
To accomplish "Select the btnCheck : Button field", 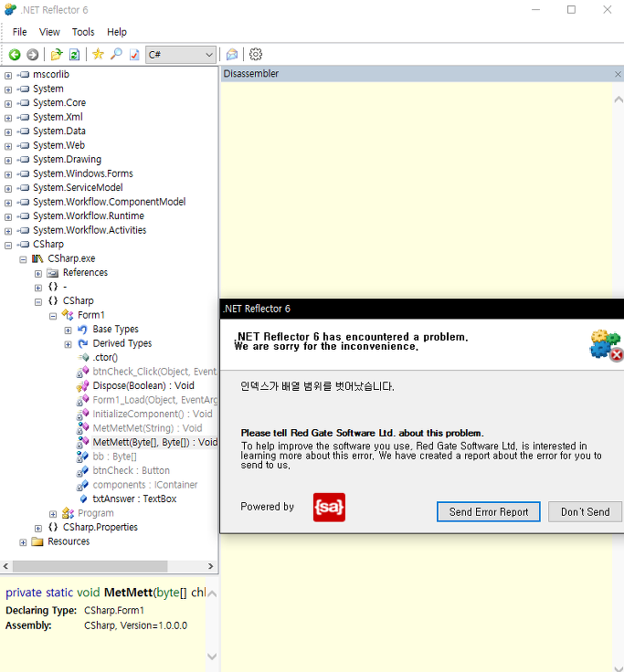I will [x=131, y=470].
